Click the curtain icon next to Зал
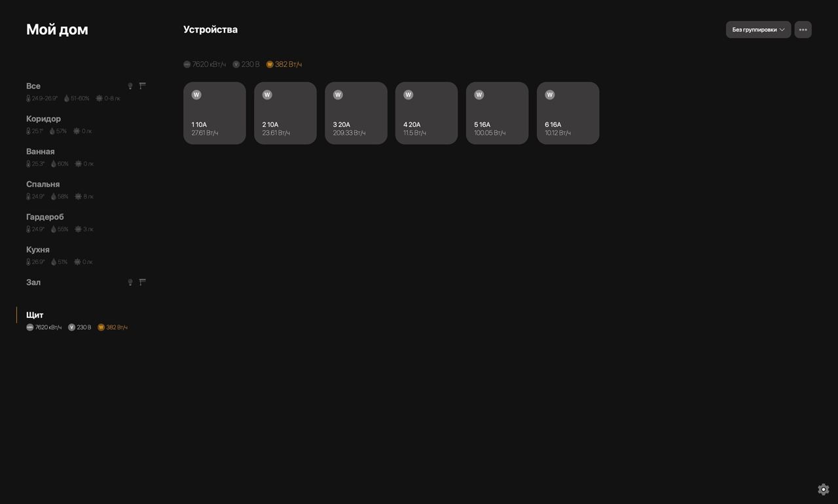The width and height of the screenshot is (838, 504). pyautogui.click(x=143, y=282)
